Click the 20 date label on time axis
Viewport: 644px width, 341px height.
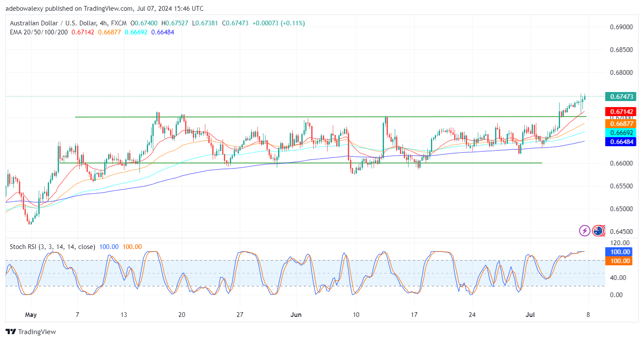[x=182, y=314]
